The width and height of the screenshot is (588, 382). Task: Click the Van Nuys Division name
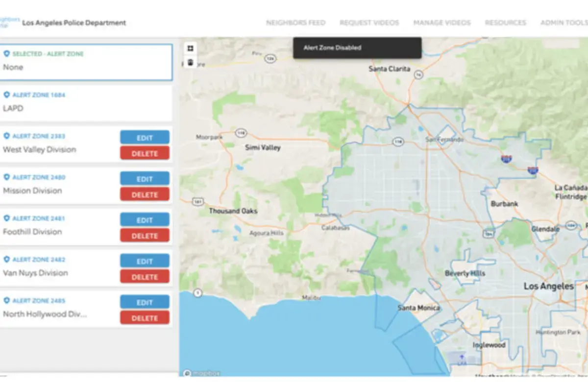35,273
